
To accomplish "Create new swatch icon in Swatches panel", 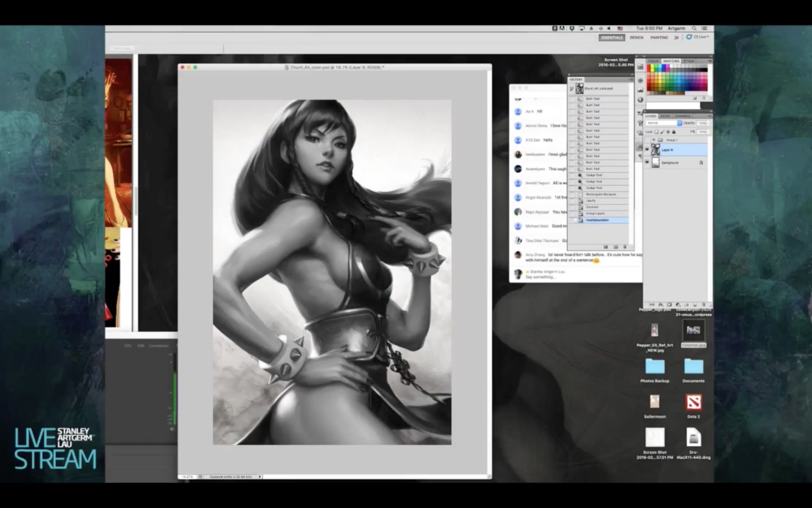I will tap(695, 98).
